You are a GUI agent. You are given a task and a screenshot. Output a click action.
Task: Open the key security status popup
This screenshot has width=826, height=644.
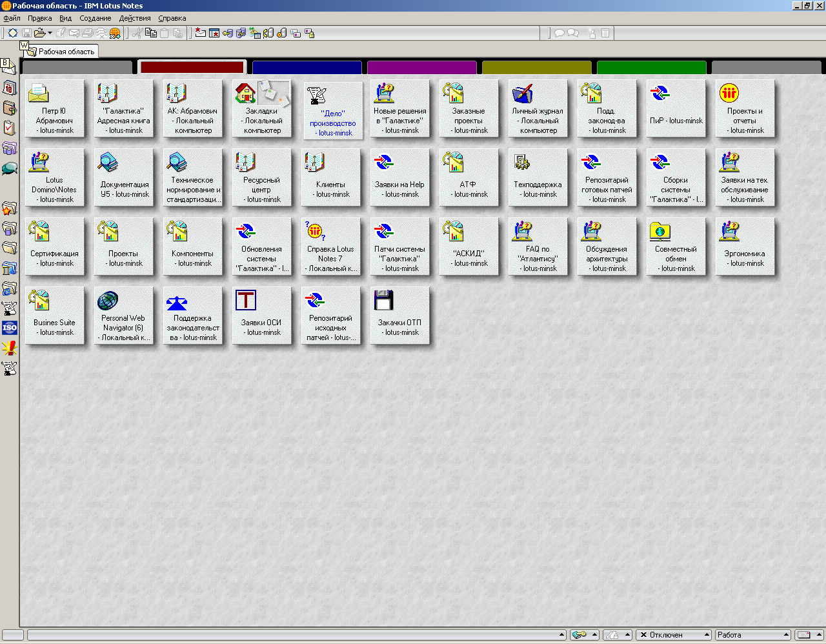(585, 635)
